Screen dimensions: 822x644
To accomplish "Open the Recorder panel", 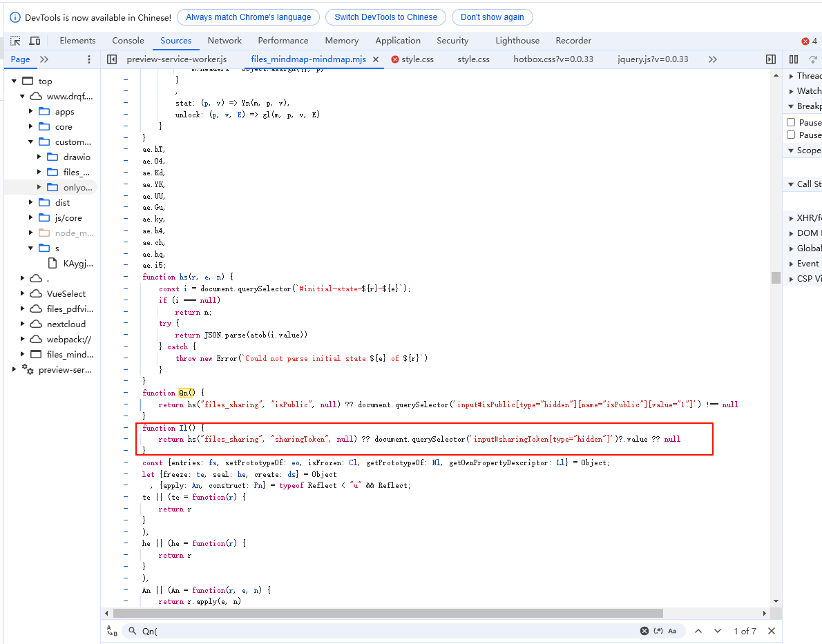I will [573, 40].
